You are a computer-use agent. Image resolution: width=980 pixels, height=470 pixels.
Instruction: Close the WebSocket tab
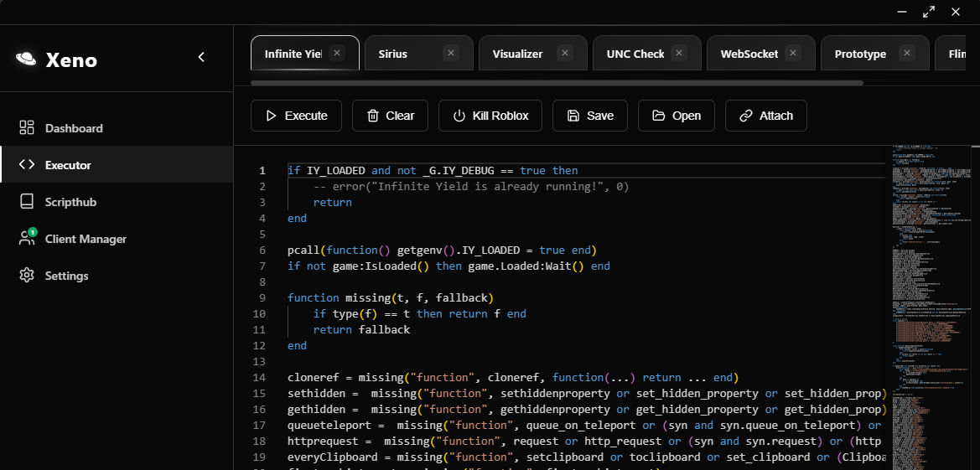[x=793, y=53]
